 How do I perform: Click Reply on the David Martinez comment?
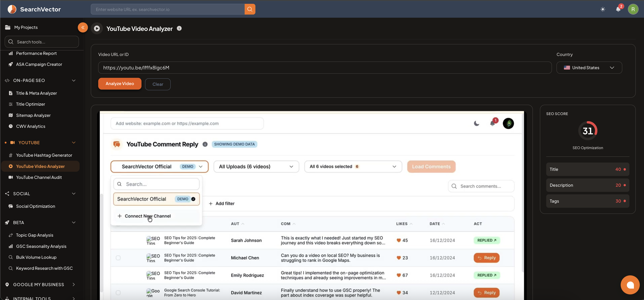point(487,293)
